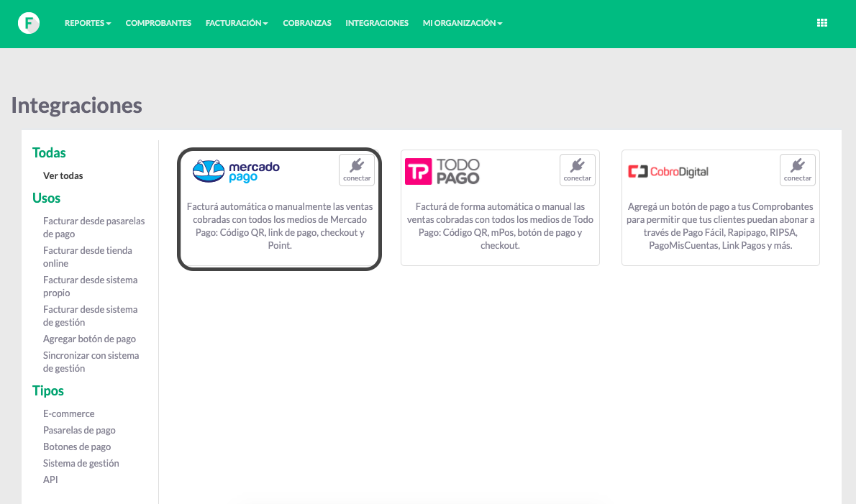Screen dimensions: 856x504
Task: Filter by Agregar botón de pago
Action: pos(89,339)
